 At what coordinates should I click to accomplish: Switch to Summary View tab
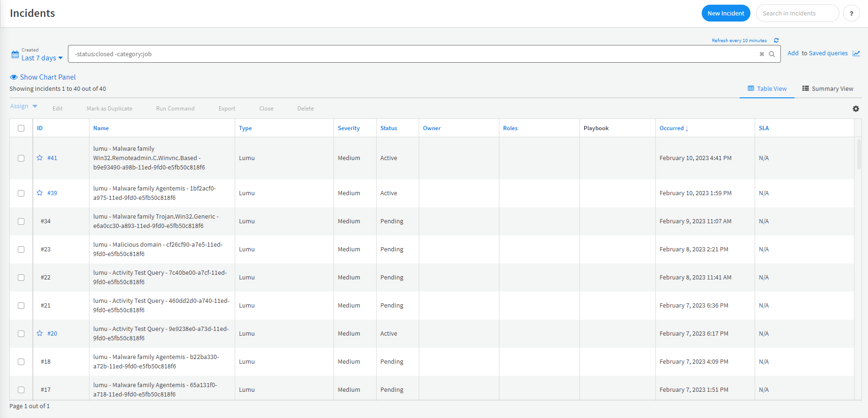click(828, 89)
